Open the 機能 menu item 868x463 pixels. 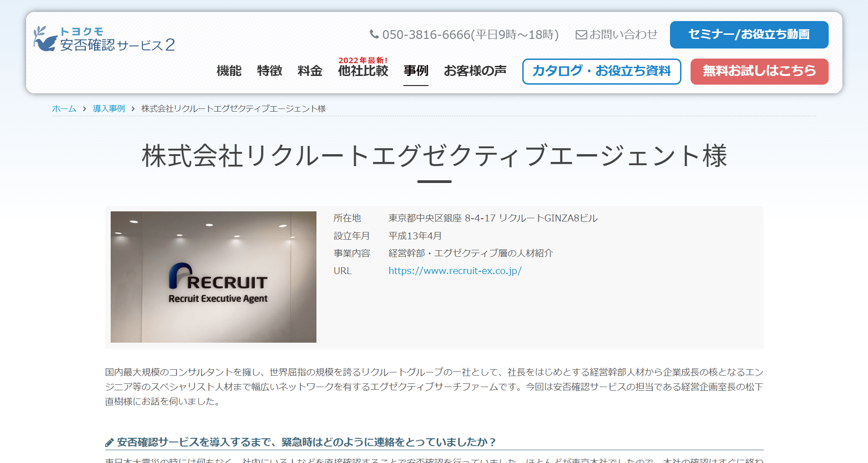click(229, 71)
